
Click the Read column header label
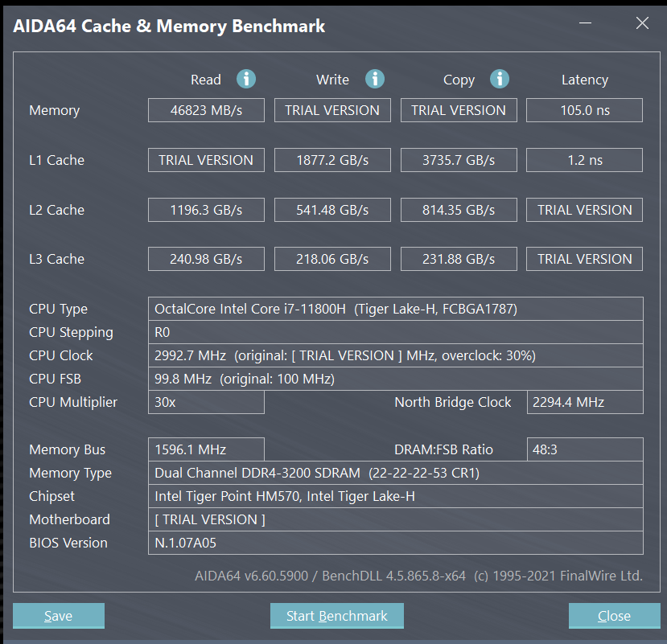pos(206,80)
